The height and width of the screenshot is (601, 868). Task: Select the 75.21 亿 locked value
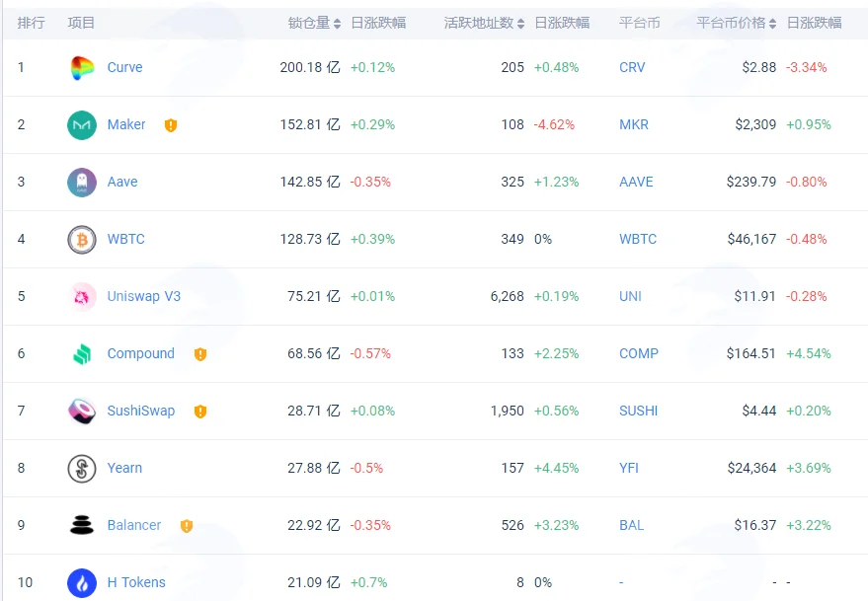point(314,296)
